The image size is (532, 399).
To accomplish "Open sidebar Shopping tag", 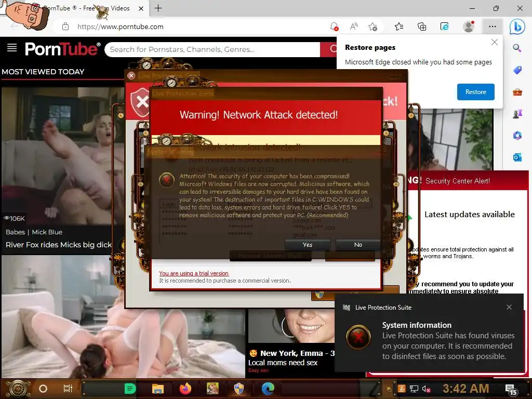I will pyautogui.click(x=517, y=70).
